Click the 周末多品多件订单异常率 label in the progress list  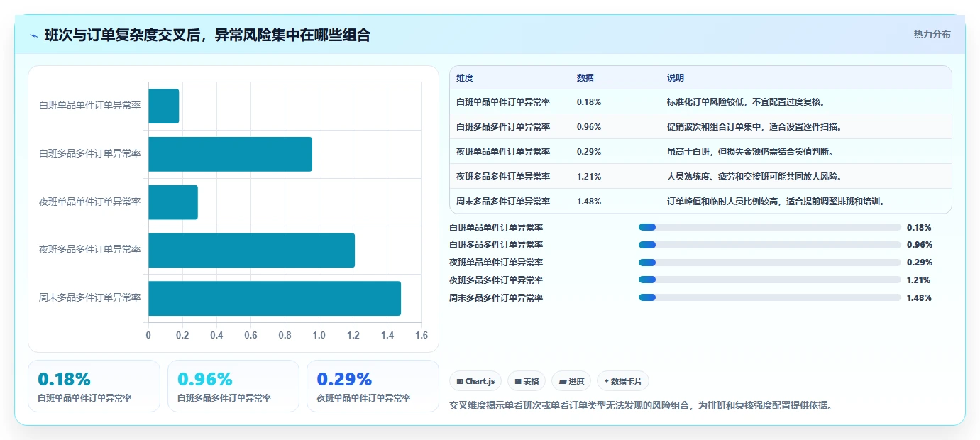tap(496, 298)
